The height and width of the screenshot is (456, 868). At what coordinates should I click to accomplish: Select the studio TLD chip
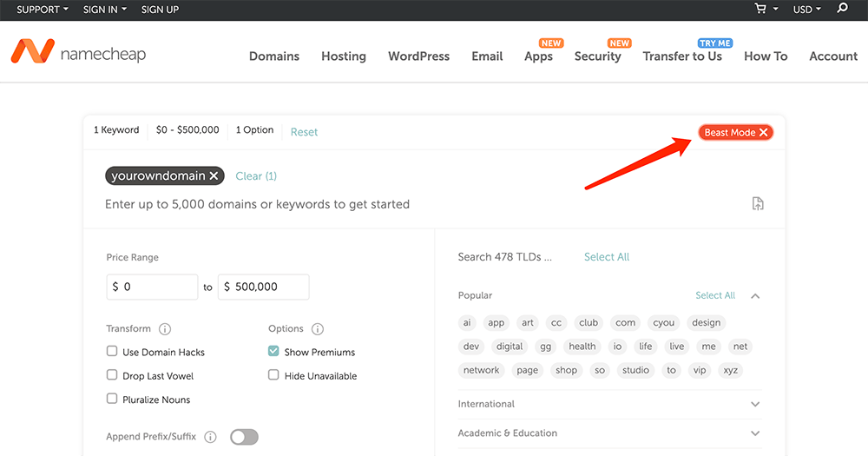(x=635, y=370)
